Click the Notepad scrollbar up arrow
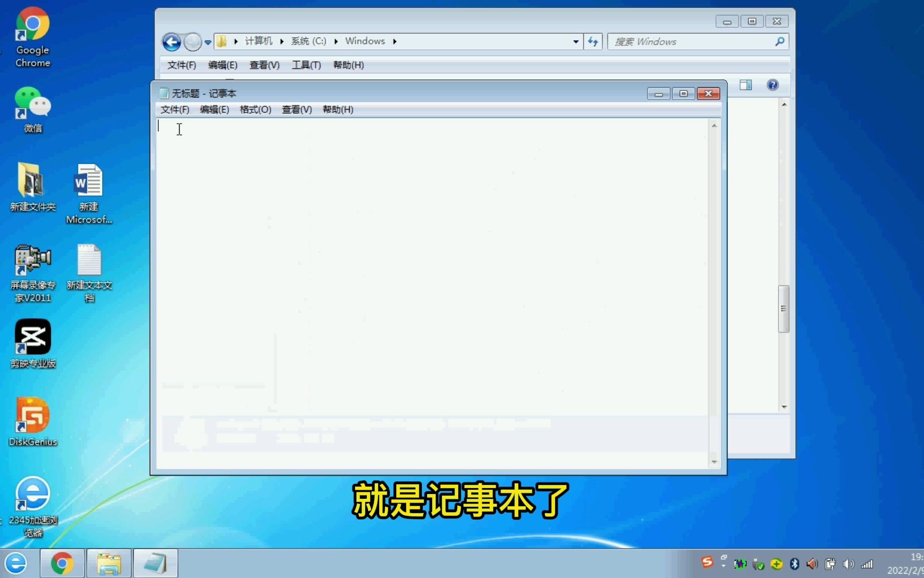 click(x=714, y=125)
